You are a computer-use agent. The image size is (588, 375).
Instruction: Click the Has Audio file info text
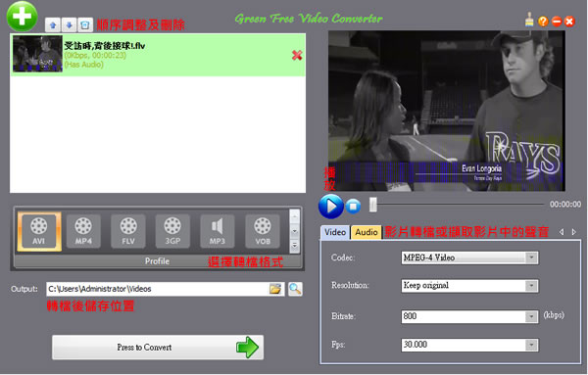(83, 65)
